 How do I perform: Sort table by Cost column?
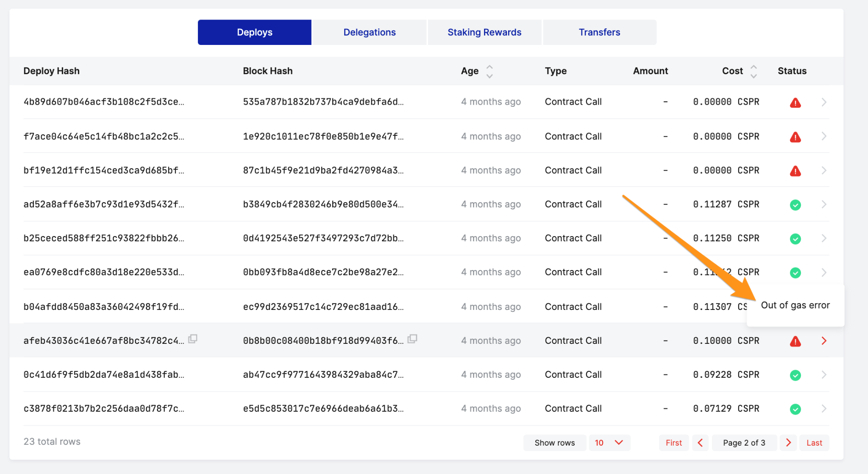[754, 71]
